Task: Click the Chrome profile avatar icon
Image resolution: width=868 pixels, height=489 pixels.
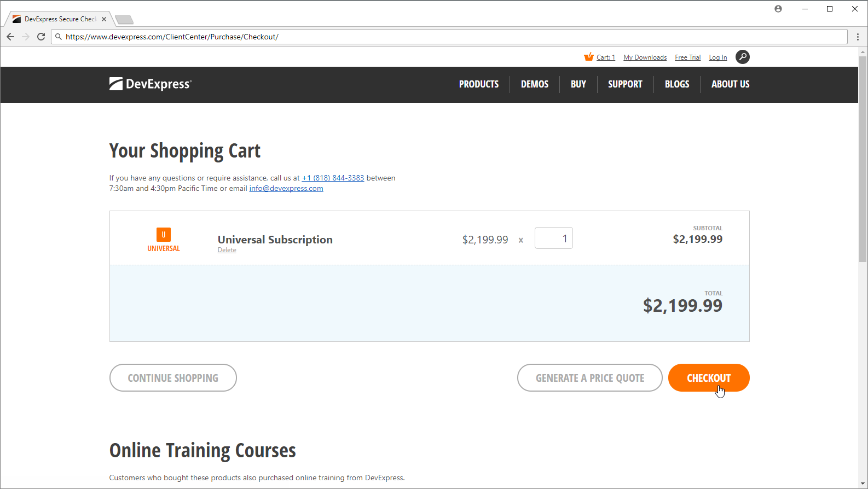Action: tap(778, 9)
